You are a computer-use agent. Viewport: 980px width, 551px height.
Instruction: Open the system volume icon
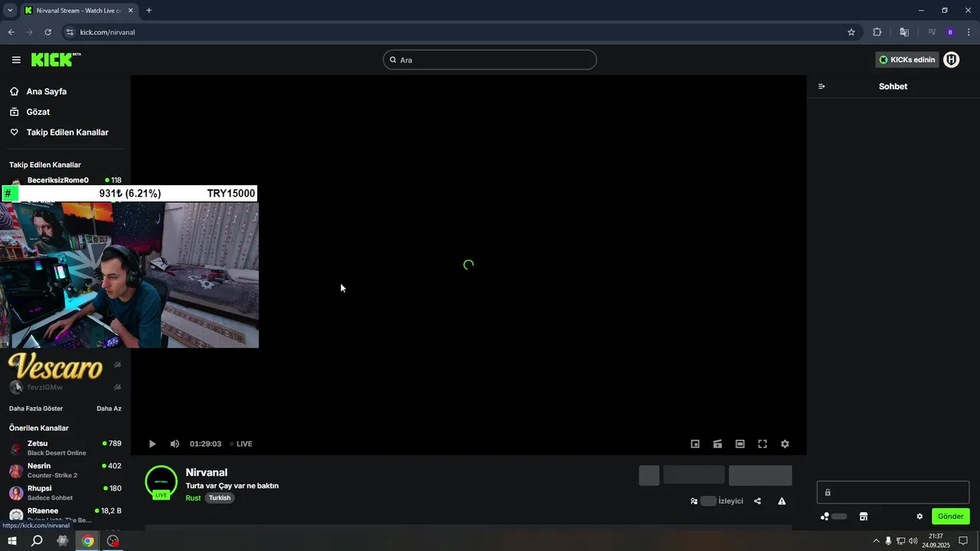tap(913, 541)
